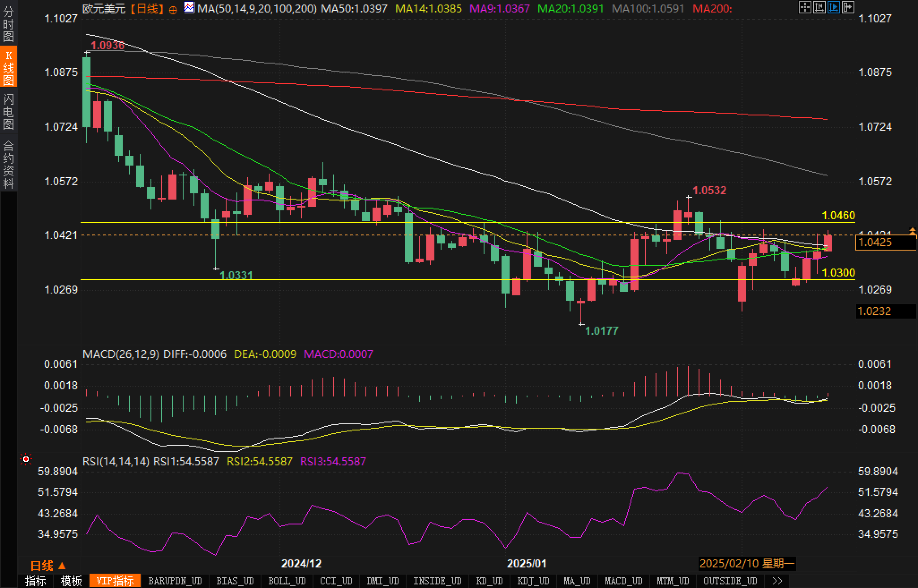Apply the MTM_UD indicator
The image size is (918, 588).
coord(673,581)
